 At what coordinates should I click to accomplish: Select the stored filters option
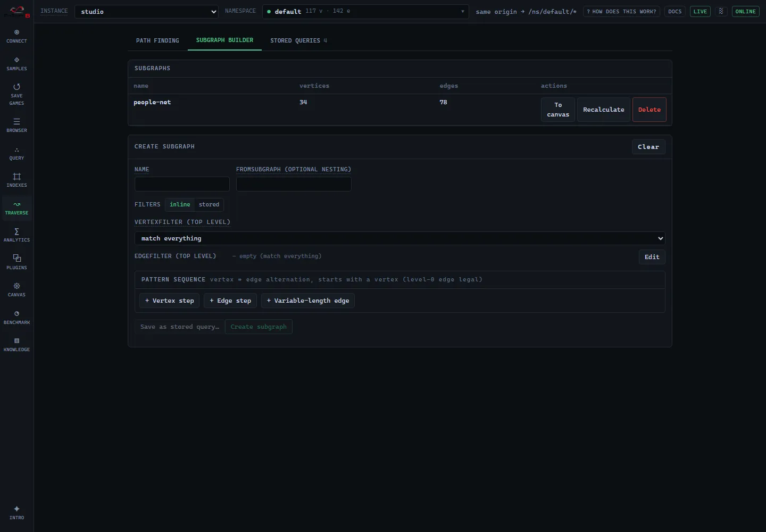[209, 205]
